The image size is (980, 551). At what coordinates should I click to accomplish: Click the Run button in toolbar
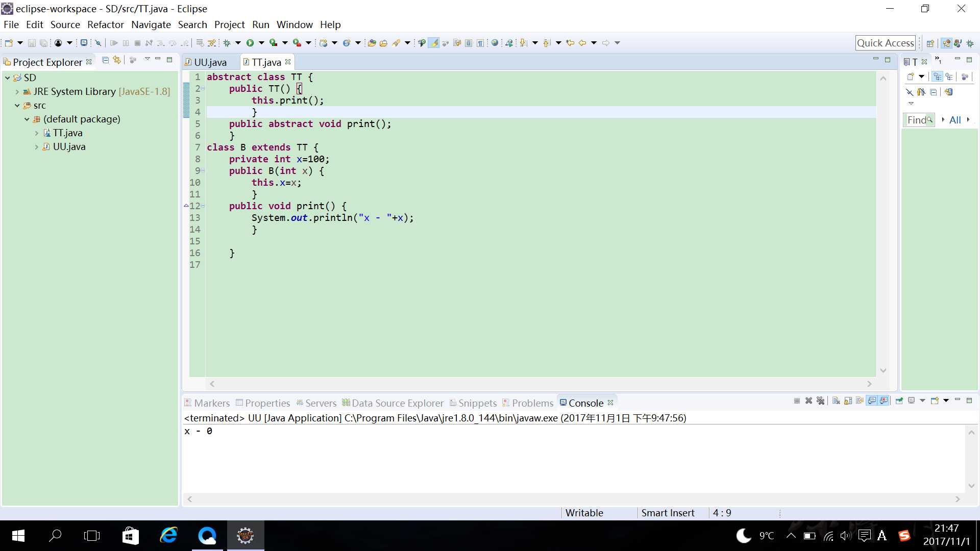[249, 42]
